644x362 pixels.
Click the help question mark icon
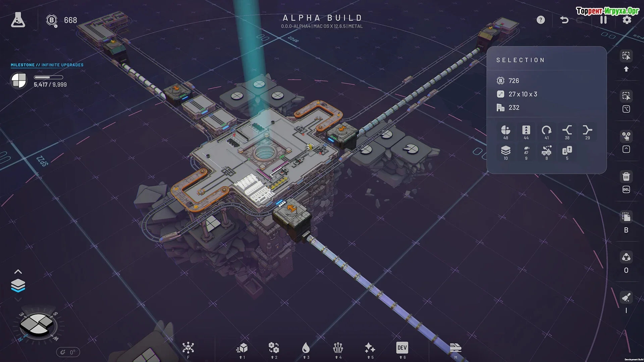point(540,20)
